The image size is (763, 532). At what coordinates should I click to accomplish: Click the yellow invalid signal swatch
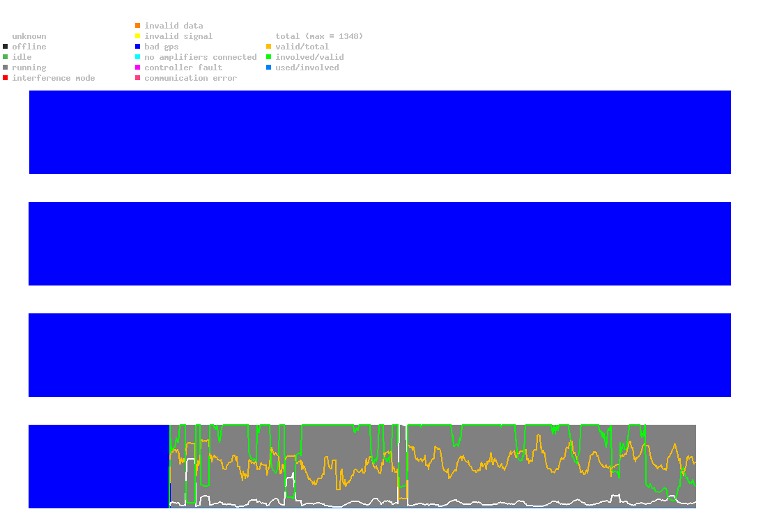[x=138, y=36]
